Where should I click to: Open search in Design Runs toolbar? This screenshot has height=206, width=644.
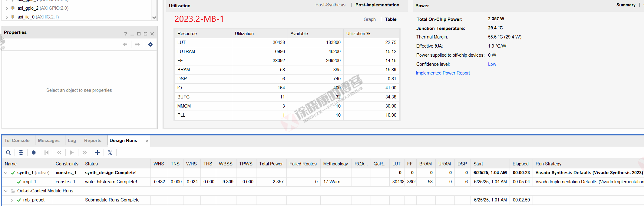click(x=8, y=153)
